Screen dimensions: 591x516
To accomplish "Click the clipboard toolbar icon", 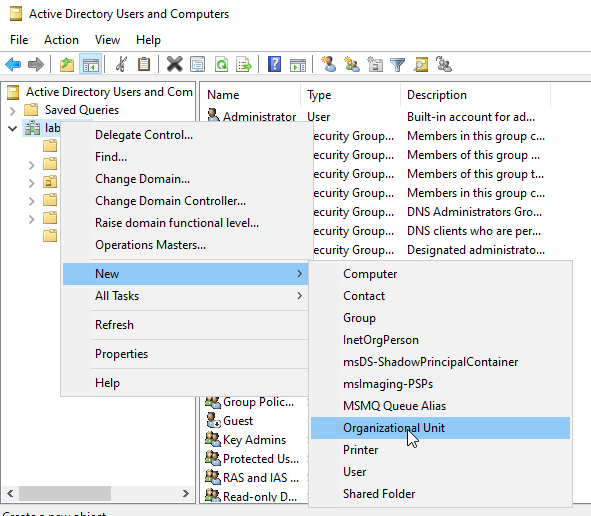I will tap(144, 64).
